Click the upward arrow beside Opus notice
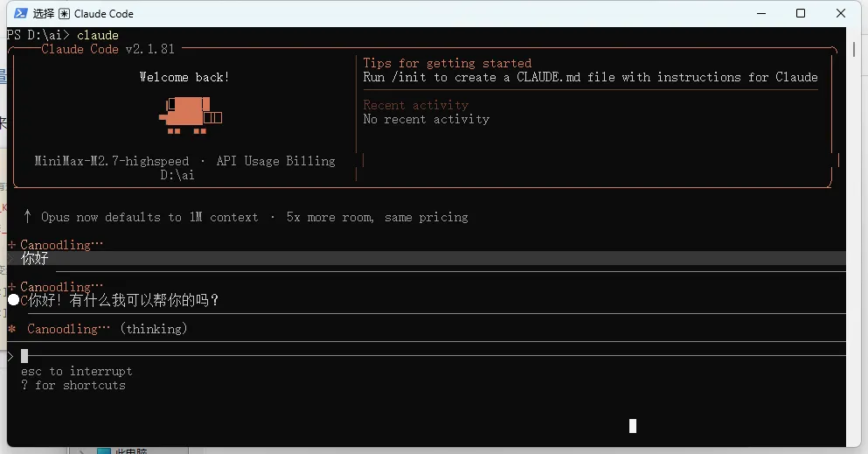 pos(28,216)
